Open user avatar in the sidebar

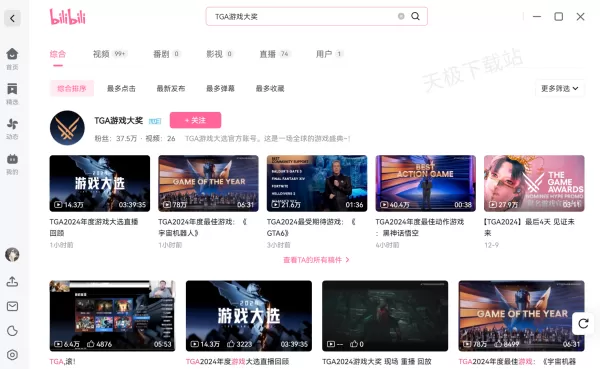click(x=12, y=255)
